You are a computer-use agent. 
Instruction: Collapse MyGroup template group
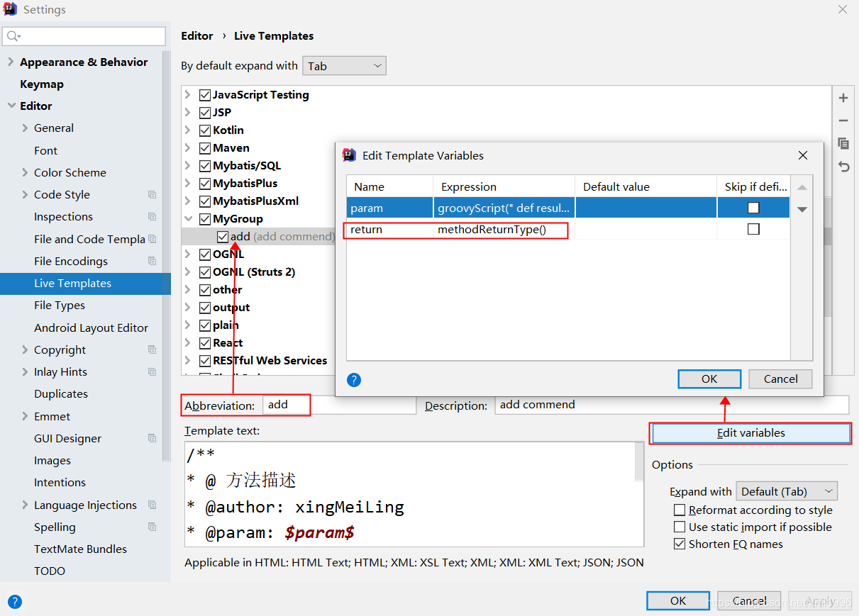click(x=188, y=219)
